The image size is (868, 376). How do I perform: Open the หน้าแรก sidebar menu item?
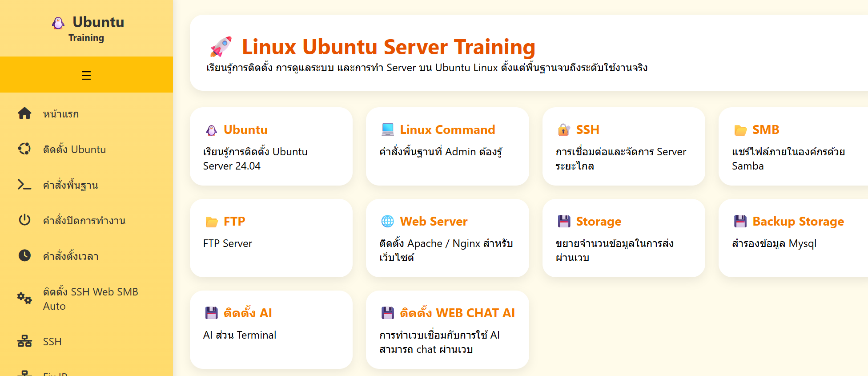point(86,113)
